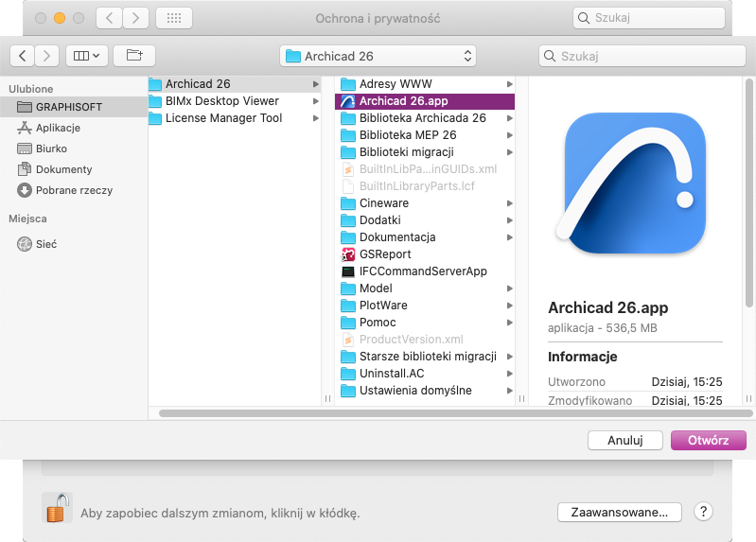The image size is (756, 542).
Task: Open help with the question mark button
Action: pos(703,512)
